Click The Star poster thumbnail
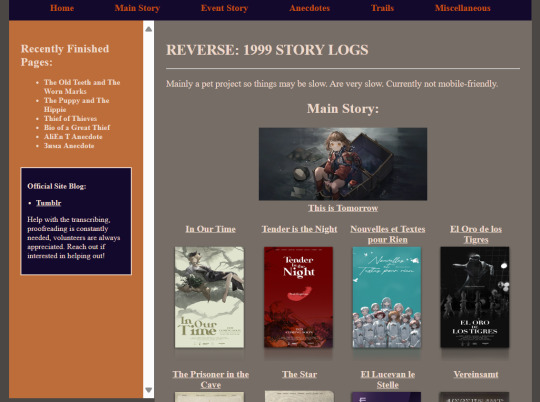The image size is (540, 402). (x=299, y=396)
